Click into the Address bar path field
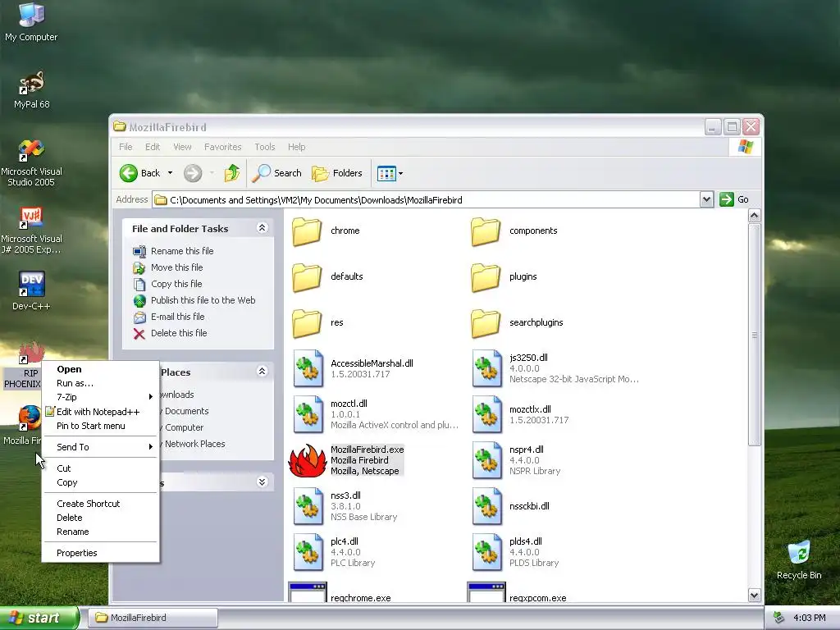 [427, 200]
